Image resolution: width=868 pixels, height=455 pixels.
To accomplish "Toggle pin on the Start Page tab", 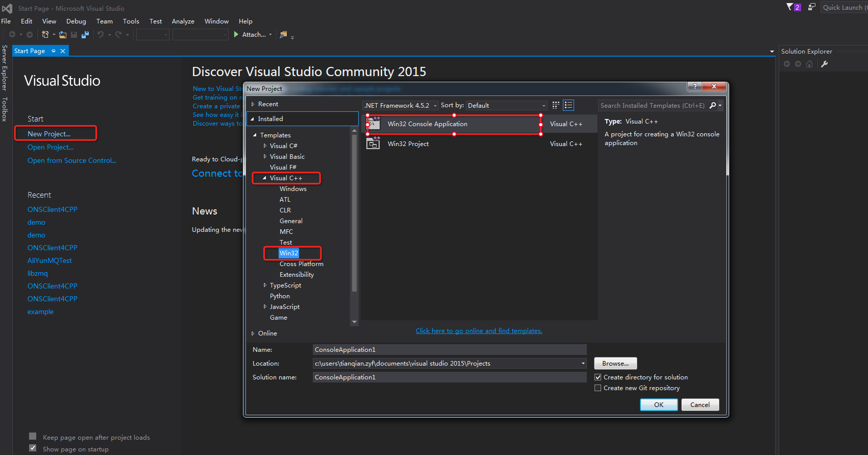I will click(x=53, y=51).
